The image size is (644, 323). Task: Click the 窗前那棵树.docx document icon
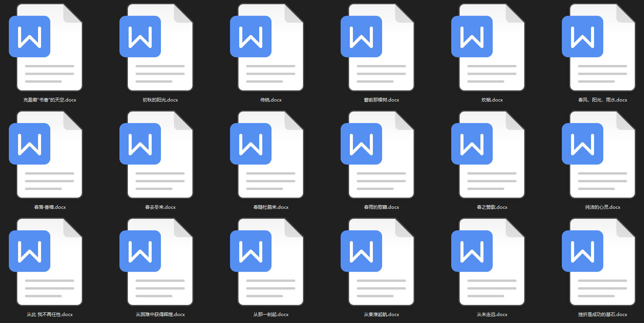coord(377,47)
